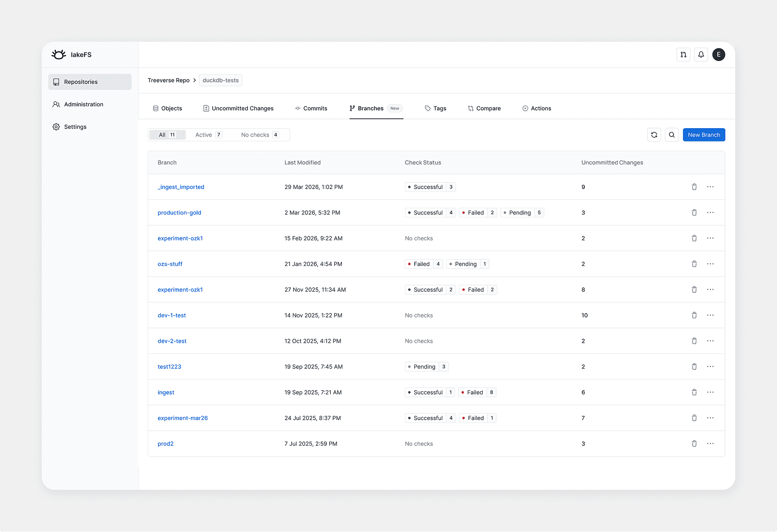Screen dimensions: 777x532
Task: Click the pull requests icon top right
Action: click(x=683, y=54)
